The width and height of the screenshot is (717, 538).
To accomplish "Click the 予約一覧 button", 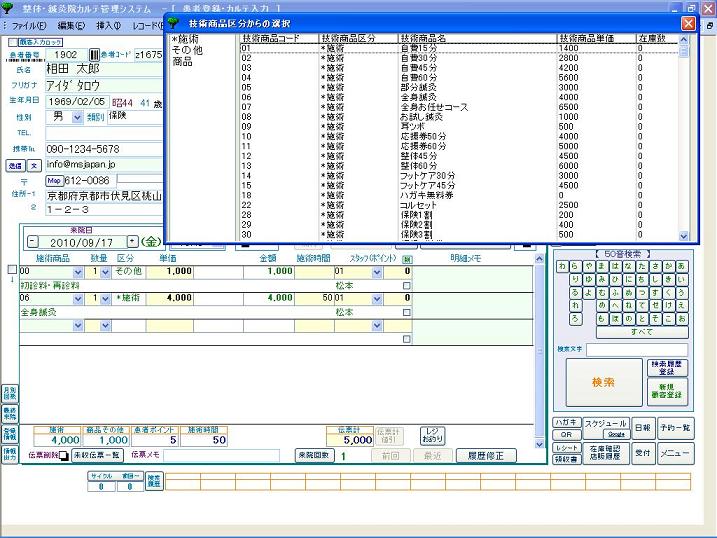I will click(675, 428).
